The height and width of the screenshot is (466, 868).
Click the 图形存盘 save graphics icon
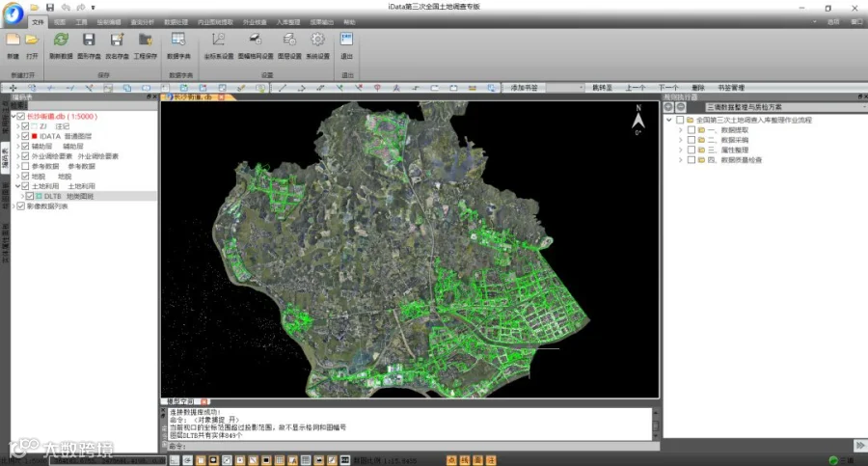pyautogui.click(x=89, y=41)
